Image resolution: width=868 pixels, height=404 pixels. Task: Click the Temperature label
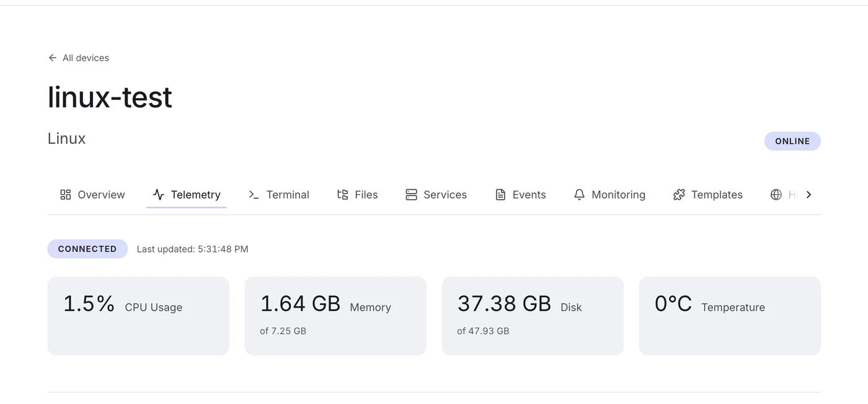coord(733,307)
